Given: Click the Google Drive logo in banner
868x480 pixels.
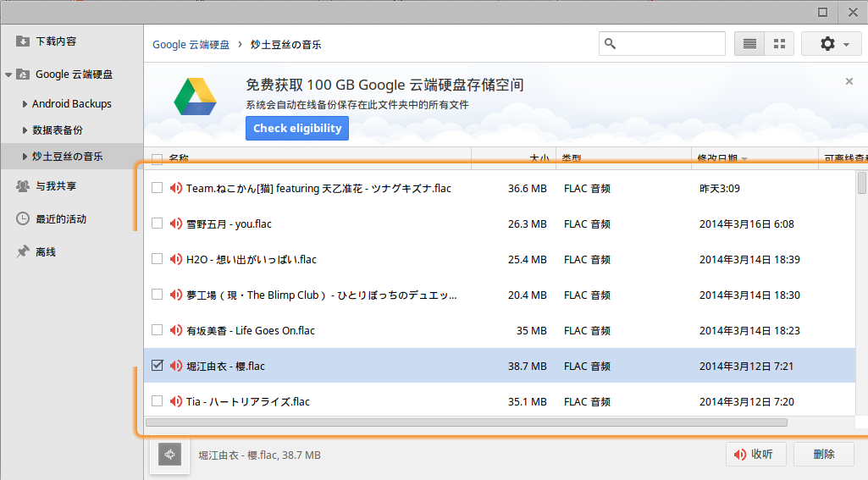Looking at the screenshot, I should pyautogui.click(x=196, y=97).
